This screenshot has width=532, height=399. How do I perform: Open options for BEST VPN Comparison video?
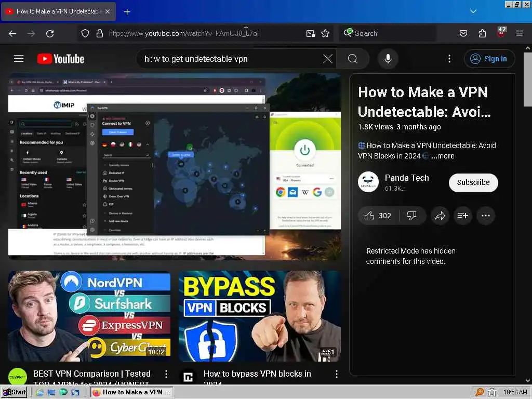(x=166, y=374)
